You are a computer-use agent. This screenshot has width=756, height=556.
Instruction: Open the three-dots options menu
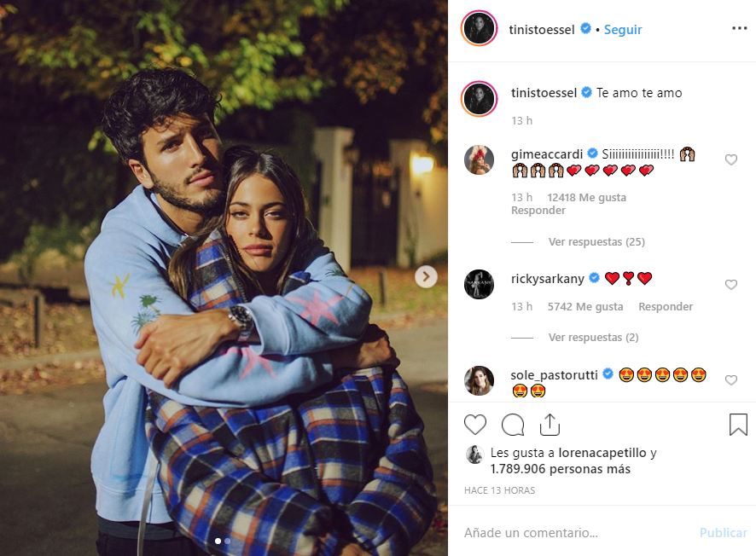click(x=739, y=28)
